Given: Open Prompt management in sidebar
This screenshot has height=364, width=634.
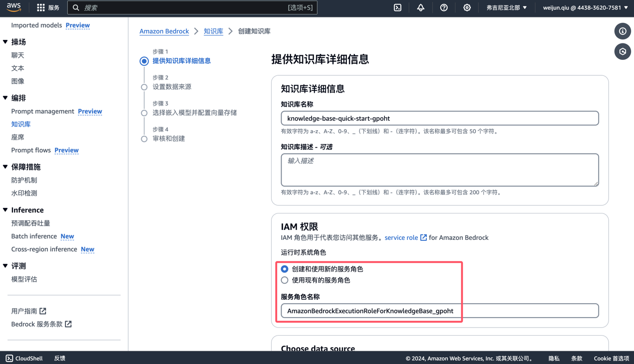Looking at the screenshot, I should [42, 111].
